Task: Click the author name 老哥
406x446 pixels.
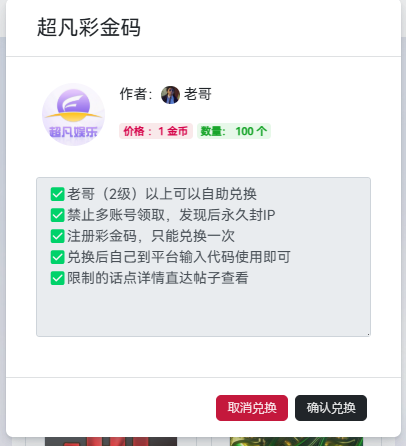Action: click(x=198, y=94)
